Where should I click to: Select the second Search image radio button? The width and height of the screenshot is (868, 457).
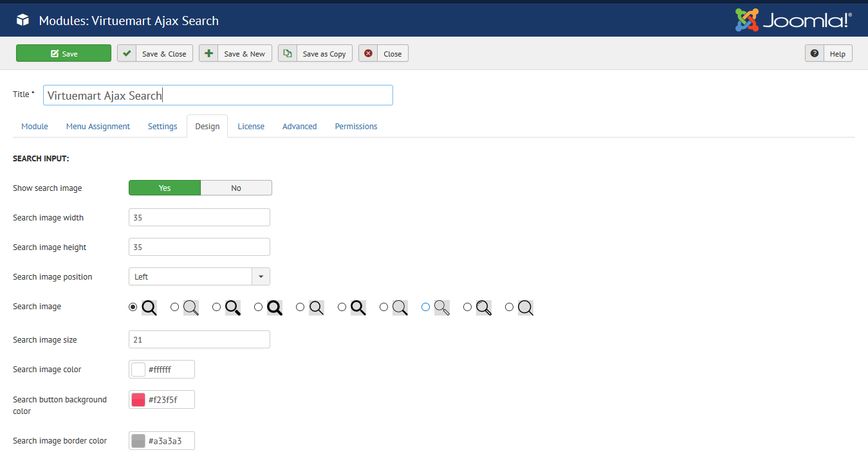[174, 307]
